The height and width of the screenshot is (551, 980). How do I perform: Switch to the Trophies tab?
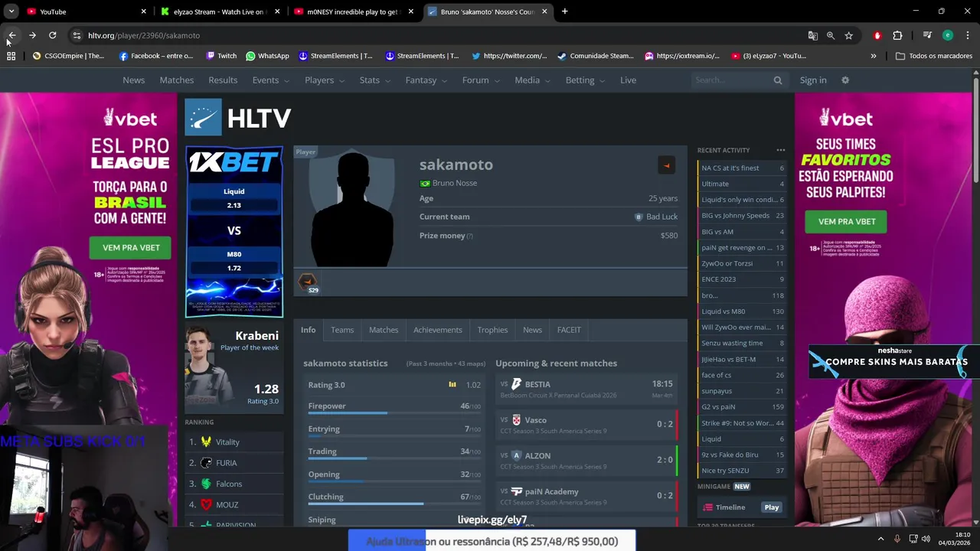492,330
